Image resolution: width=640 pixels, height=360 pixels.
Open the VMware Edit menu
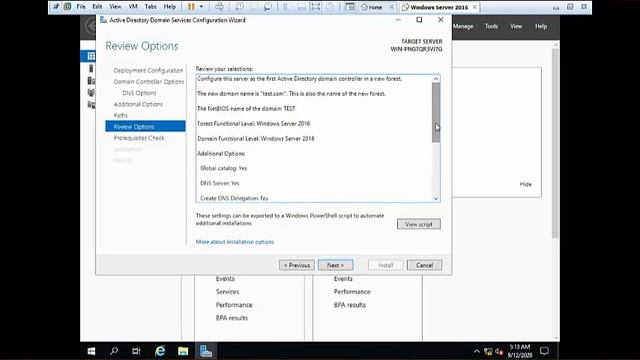coord(97,7)
